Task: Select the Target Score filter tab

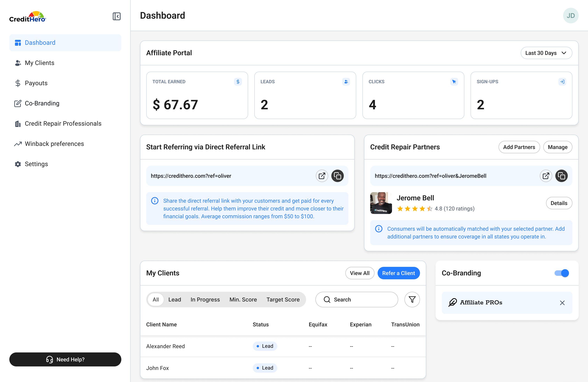Action: 283,300
